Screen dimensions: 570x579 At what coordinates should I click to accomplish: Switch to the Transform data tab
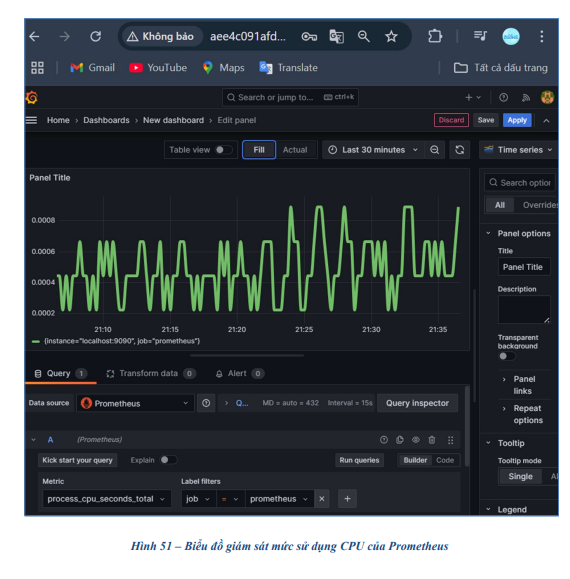(x=151, y=373)
